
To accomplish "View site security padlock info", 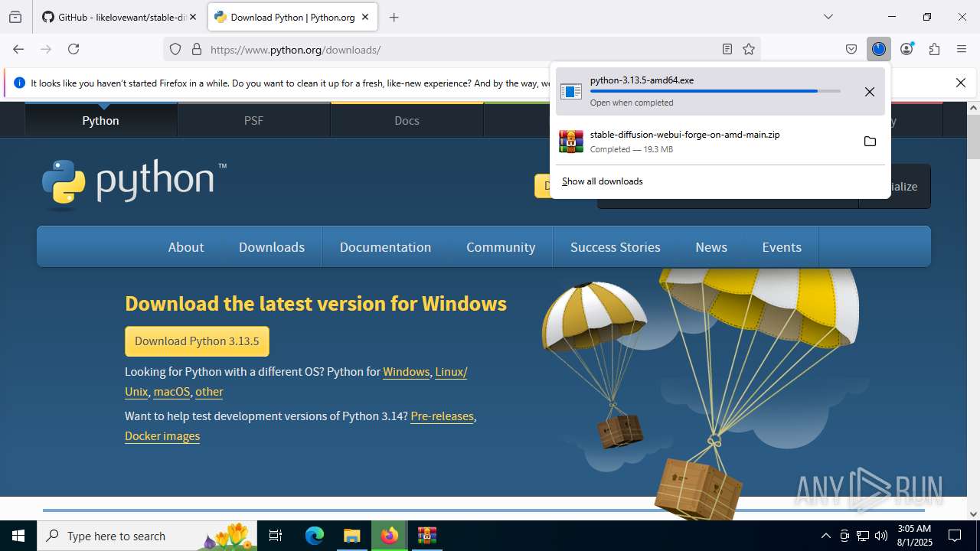I will (x=197, y=49).
